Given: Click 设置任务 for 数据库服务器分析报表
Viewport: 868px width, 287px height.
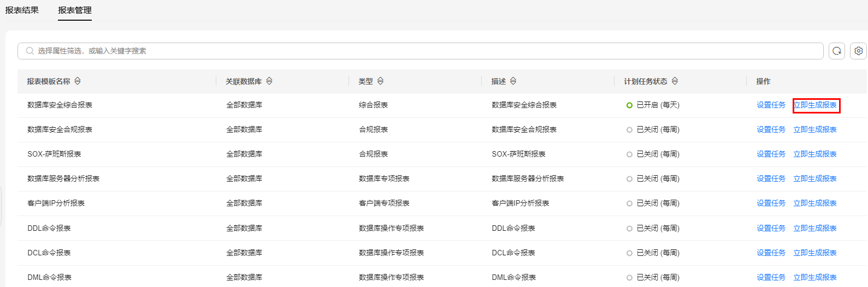Looking at the screenshot, I should pos(771,178).
